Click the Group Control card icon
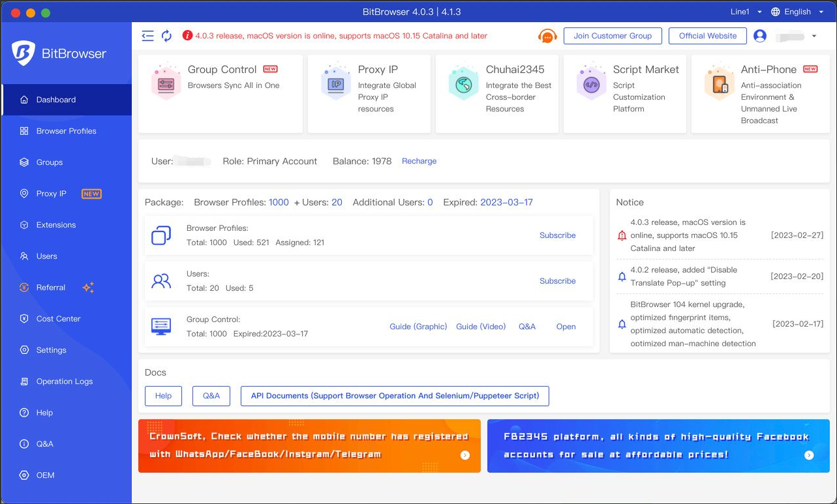837x504 pixels. point(166,82)
